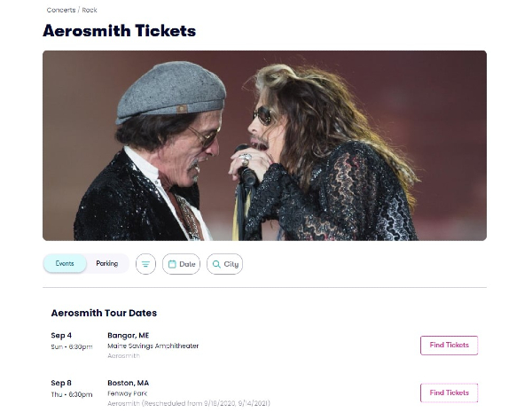Go to Concerts breadcrumb link

(60, 10)
